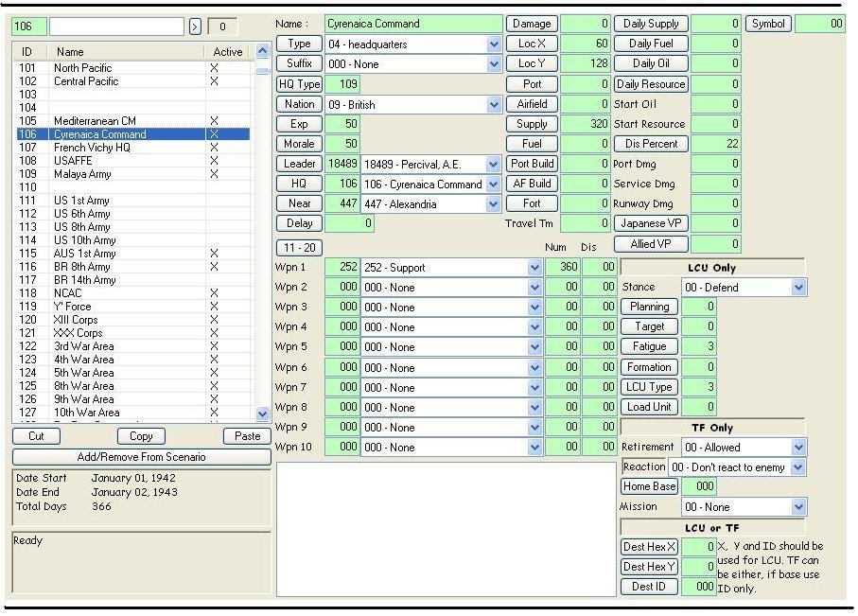The height and width of the screenshot is (616, 858).
Task: Click the Japanese VP button
Action: 651,223
